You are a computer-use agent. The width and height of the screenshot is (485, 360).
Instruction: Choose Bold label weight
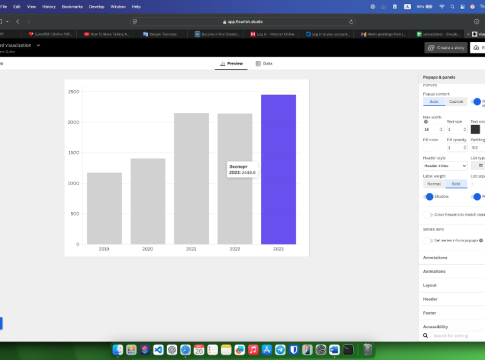[456, 184]
